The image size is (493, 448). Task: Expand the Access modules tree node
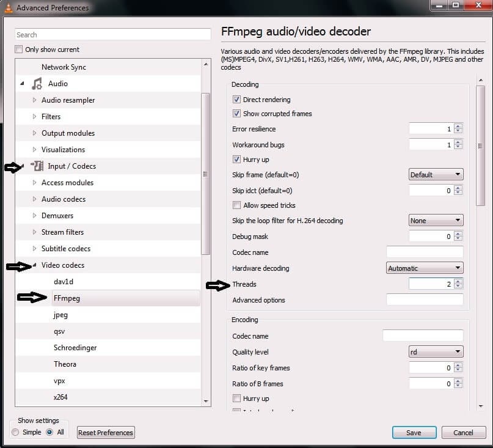tap(34, 183)
